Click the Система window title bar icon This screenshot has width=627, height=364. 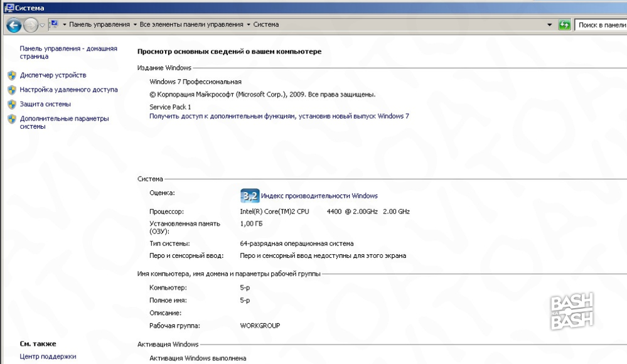tap(9, 8)
